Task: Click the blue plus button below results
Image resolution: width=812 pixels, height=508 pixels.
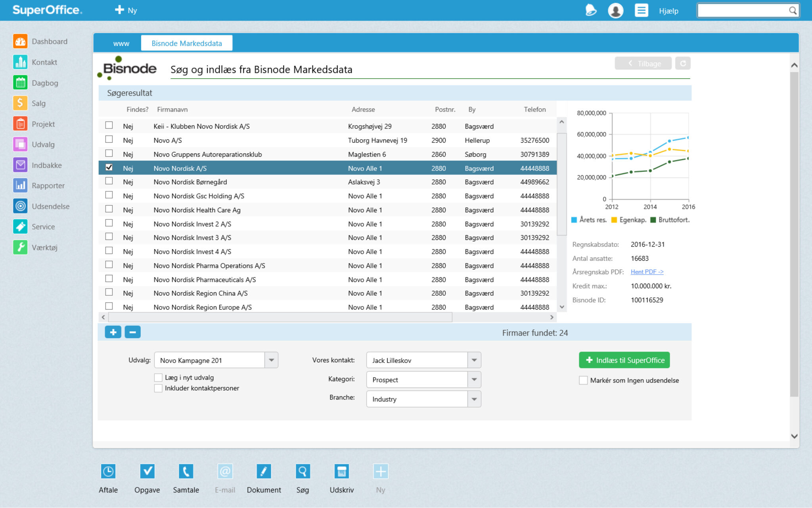Action: coord(113,332)
